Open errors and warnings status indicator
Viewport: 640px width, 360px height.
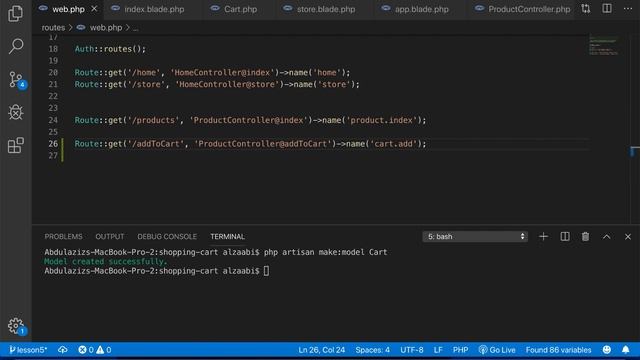95,350
